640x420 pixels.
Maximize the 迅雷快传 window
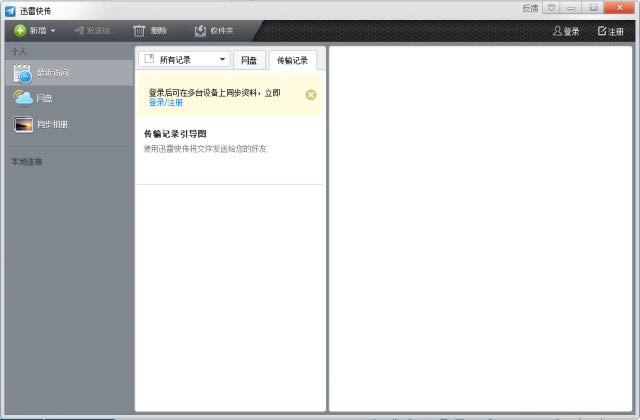click(x=593, y=8)
